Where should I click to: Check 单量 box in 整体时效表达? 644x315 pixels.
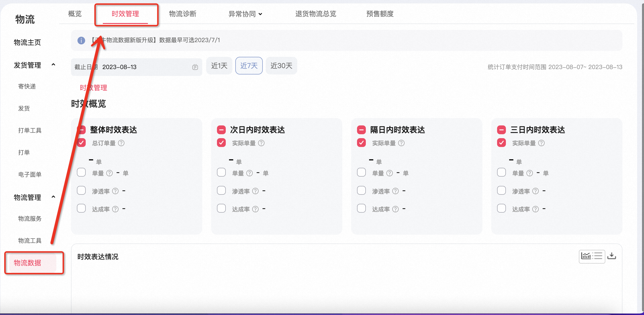click(x=81, y=172)
